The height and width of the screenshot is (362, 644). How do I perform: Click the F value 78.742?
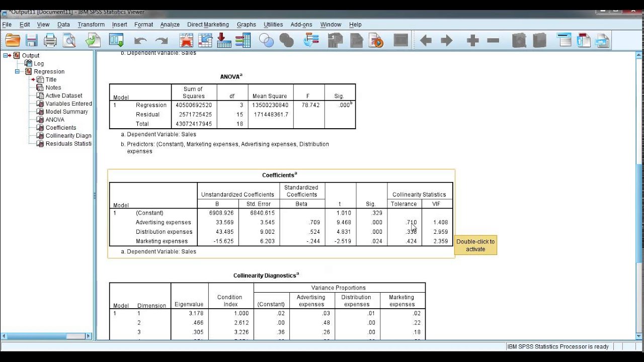pyautogui.click(x=310, y=105)
